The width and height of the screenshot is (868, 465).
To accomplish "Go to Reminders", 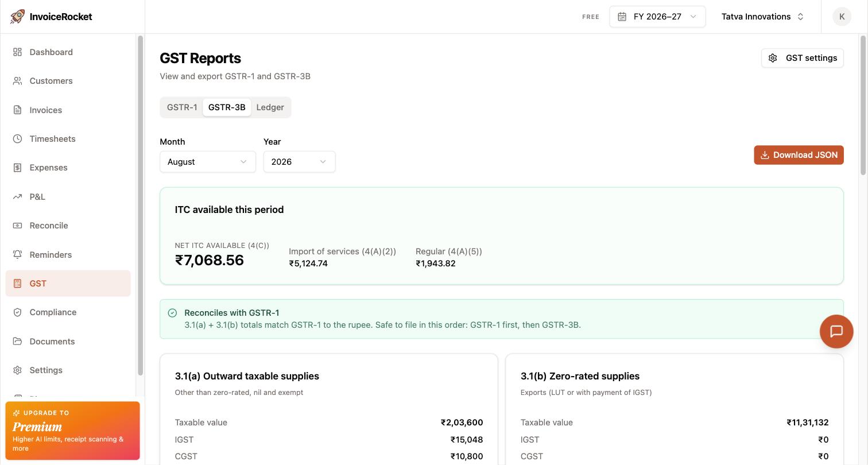I will 68,255.
